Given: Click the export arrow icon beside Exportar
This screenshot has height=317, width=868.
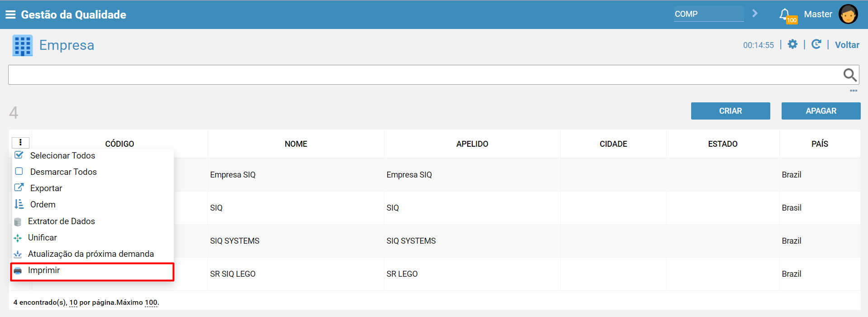Looking at the screenshot, I should click(x=19, y=187).
